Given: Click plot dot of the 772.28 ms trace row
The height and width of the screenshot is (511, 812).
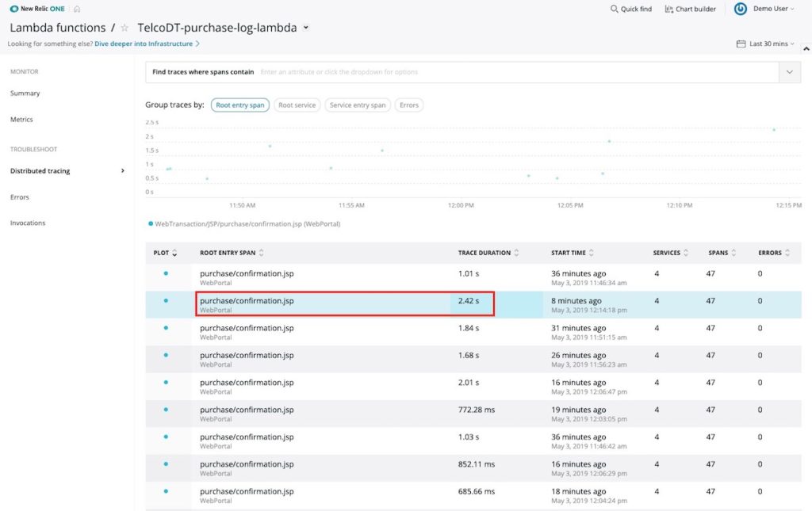Looking at the screenshot, I should (166, 409).
